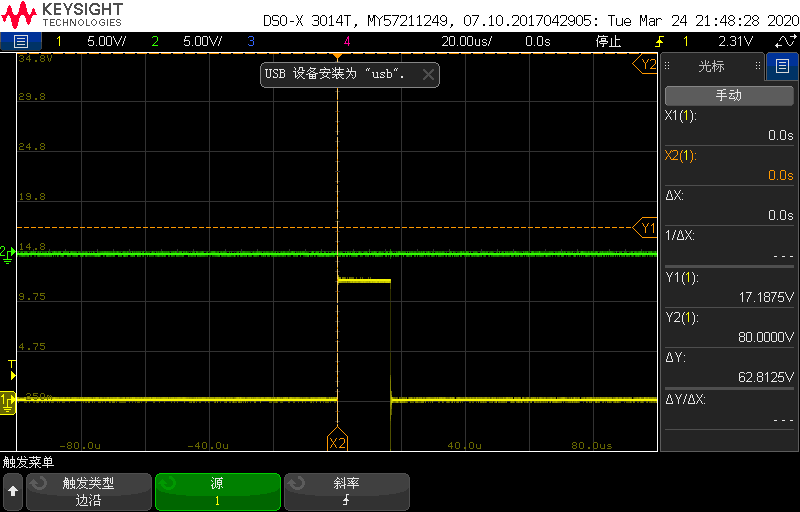Click the left drag handle of 光标 panel
This screenshot has height=512, width=800.
point(667,66)
